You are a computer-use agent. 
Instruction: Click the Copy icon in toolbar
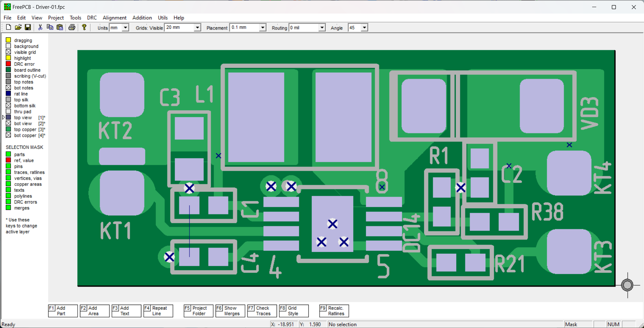click(x=50, y=27)
